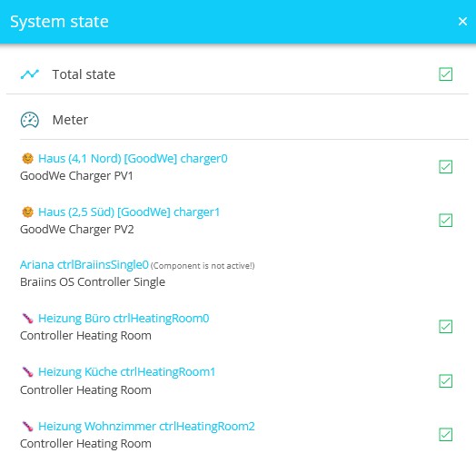Toggle the ctrlHeatingRoom0 status checkmark

click(x=446, y=327)
